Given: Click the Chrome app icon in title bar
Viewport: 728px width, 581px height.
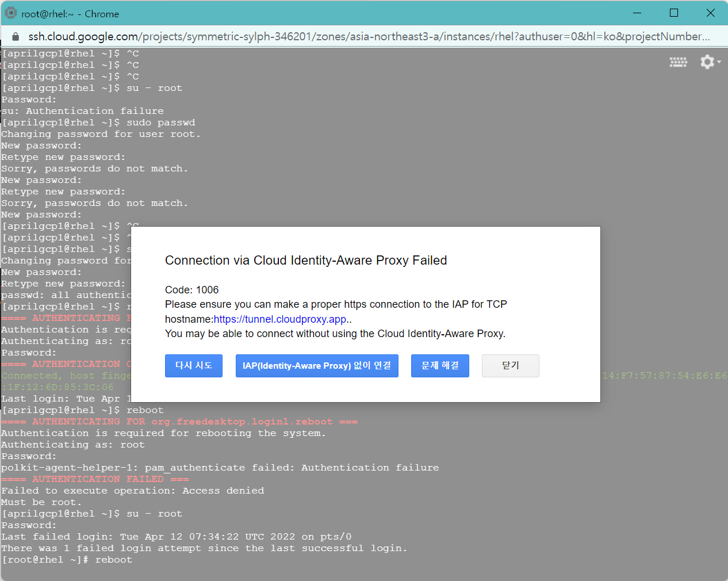Looking at the screenshot, I should coord(11,13).
